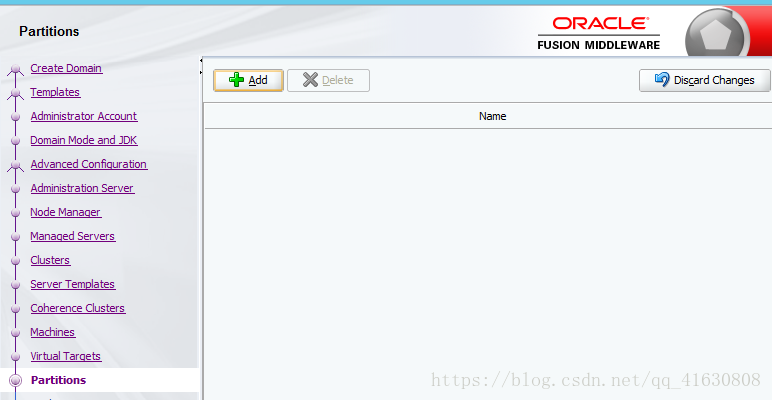Go to Domain Mode and JDK
The image size is (772, 400).
(84, 140)
